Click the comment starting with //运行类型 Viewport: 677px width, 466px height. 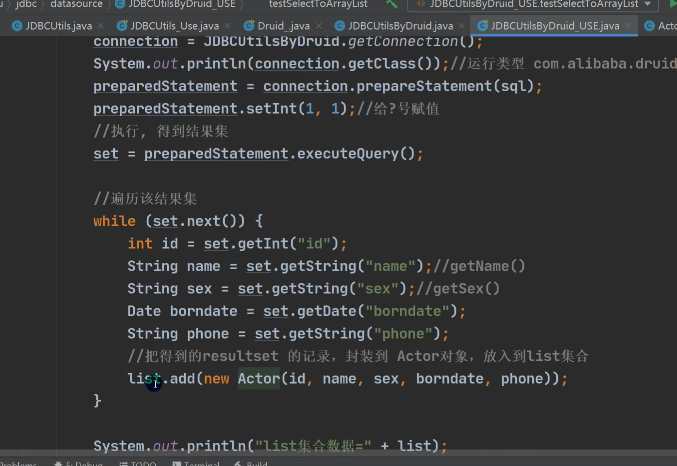[x=563, y=64]
